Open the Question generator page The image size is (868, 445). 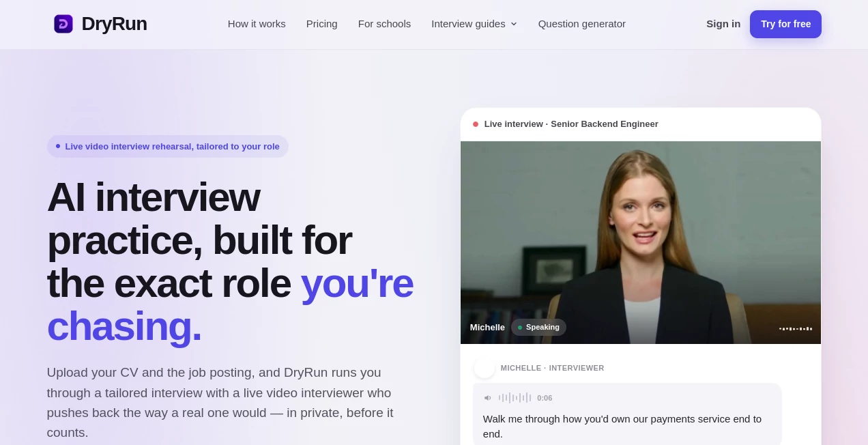point(582,24)
